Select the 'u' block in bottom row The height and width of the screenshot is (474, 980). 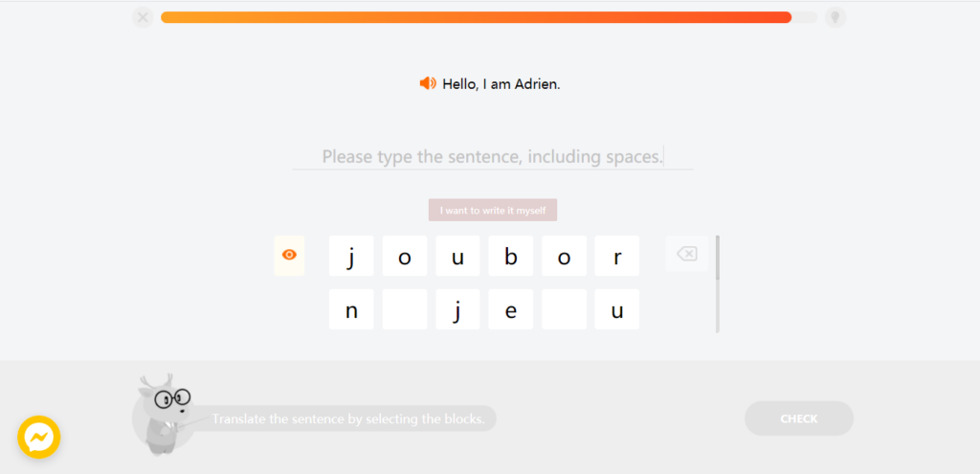[x=617, y=309]
